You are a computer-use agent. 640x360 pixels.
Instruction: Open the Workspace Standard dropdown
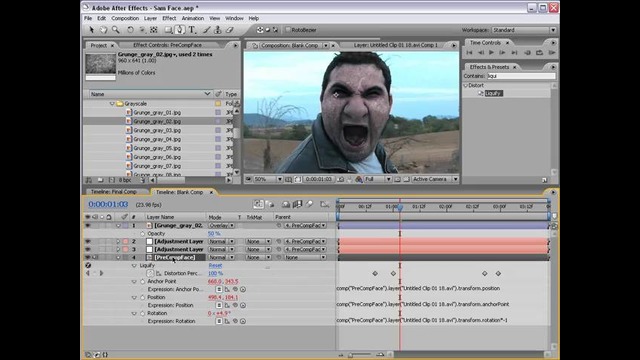524,30
